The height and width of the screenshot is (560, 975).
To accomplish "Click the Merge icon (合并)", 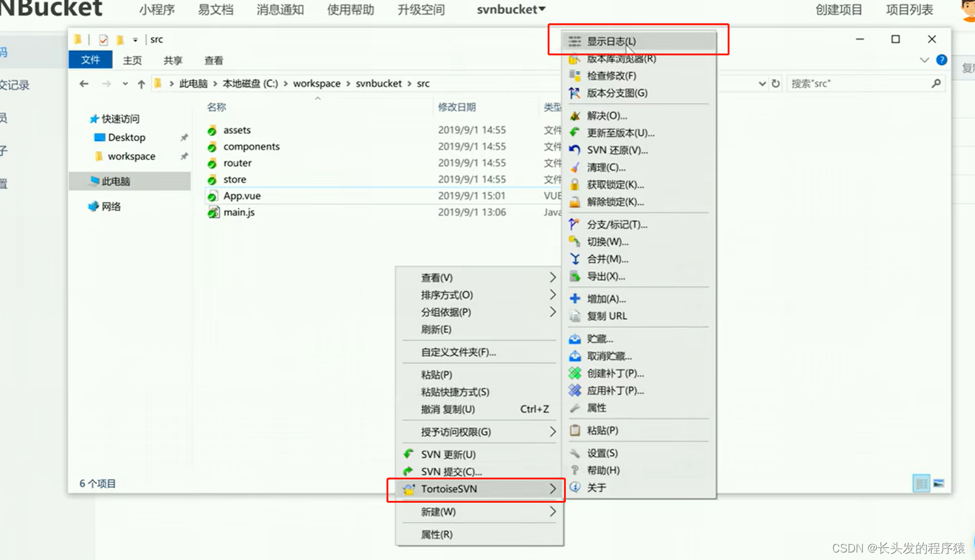I will (x=575, y=259).
